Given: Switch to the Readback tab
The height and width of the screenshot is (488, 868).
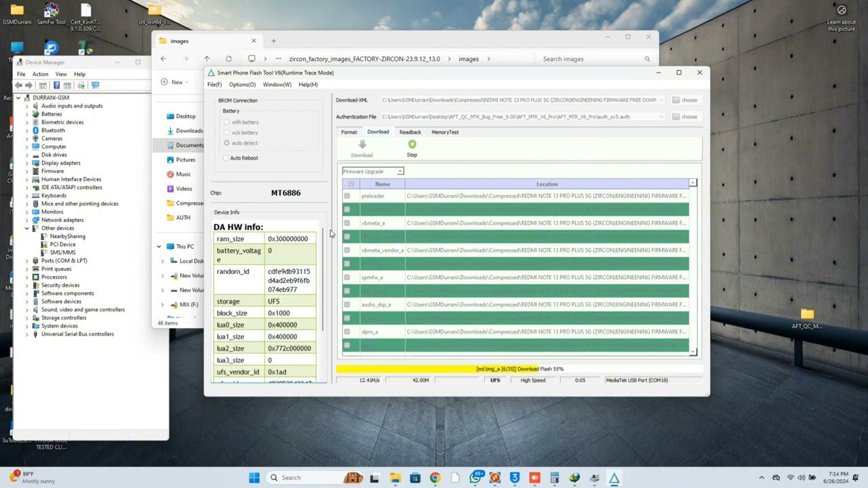Looking at the screenshot, I should pyautogui.click(x=410, y=132).
